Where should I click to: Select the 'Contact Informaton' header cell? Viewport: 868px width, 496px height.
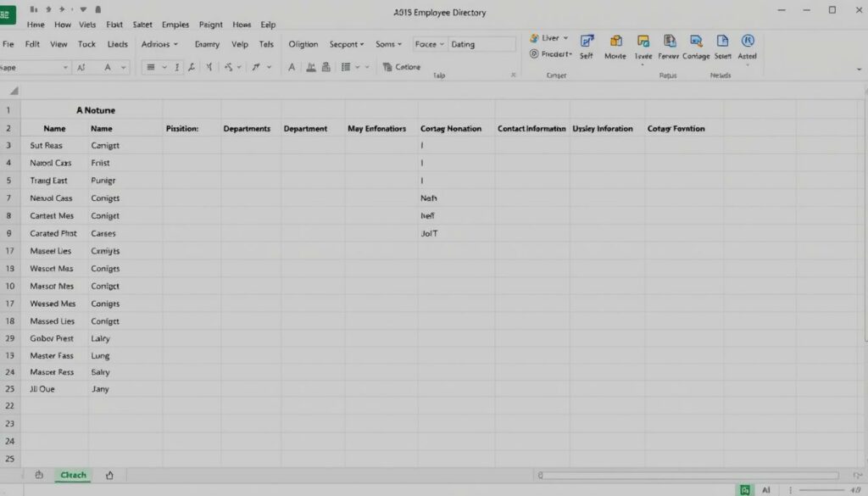(532, 128)
